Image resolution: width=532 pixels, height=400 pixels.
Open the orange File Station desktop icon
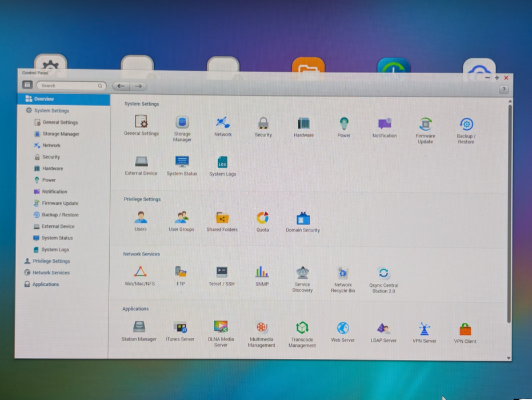[308, 66]
